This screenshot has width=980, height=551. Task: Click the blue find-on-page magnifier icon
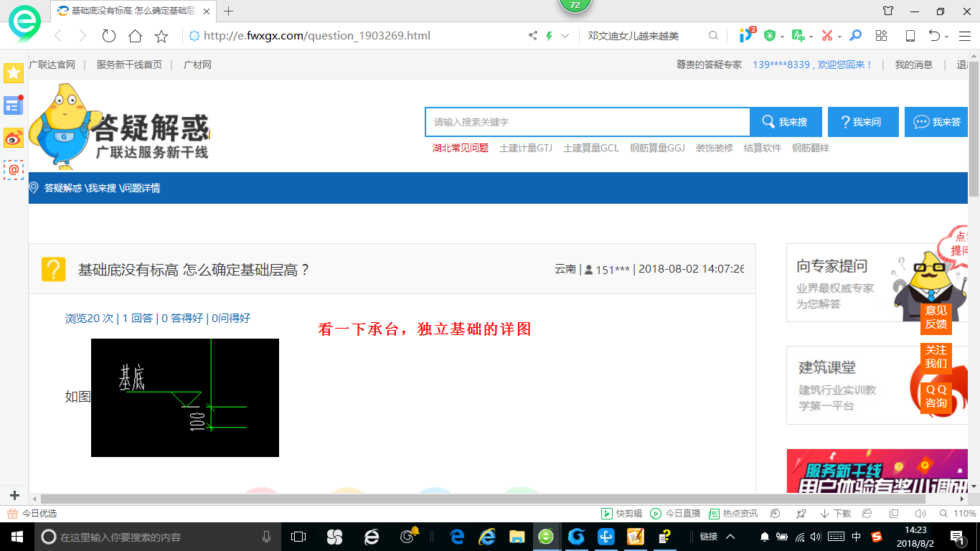pyautogui.click(x=855, y=35)
